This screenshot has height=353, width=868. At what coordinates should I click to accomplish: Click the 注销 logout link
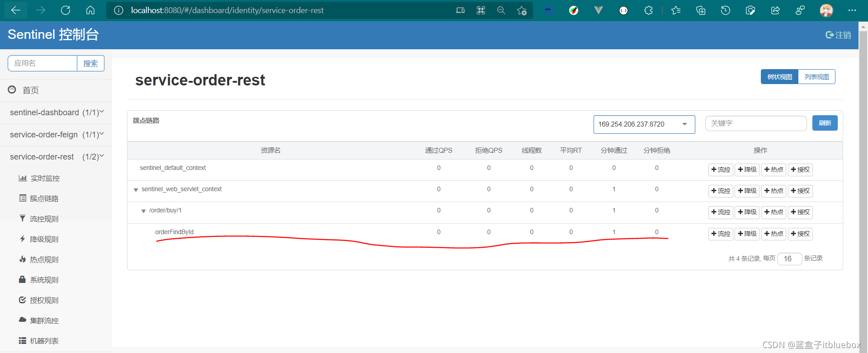click(838, 35)
